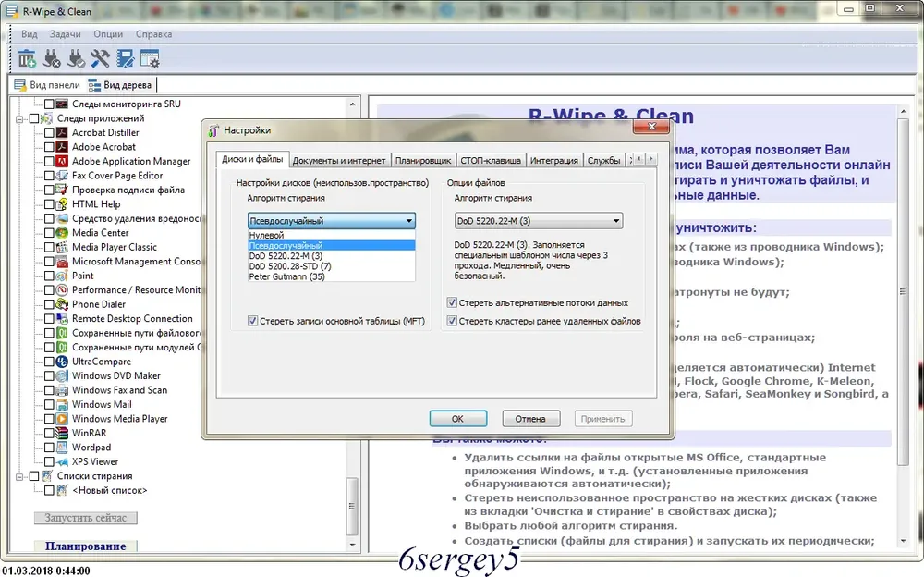
Task: Click the 'Отмена' button
Action: coord(530,419)
